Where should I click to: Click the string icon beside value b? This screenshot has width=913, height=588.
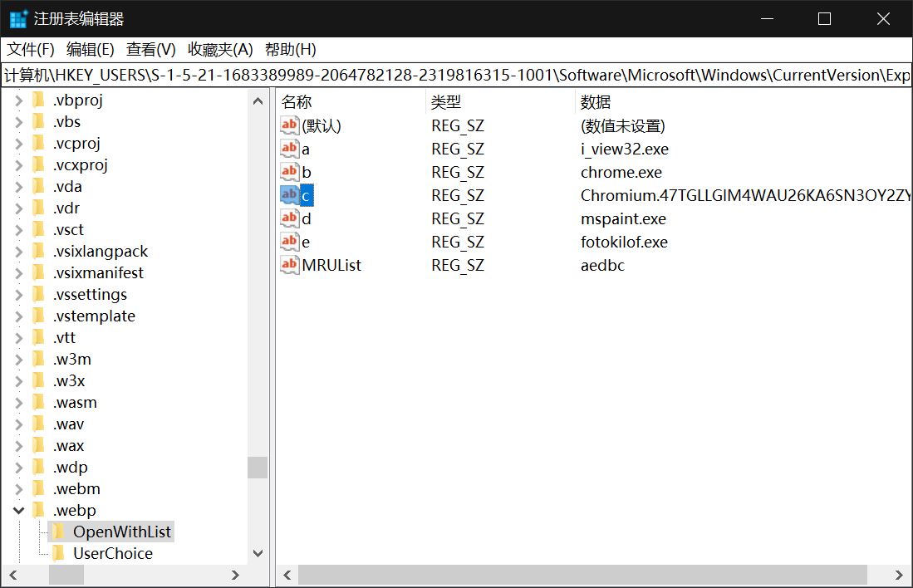289,172
